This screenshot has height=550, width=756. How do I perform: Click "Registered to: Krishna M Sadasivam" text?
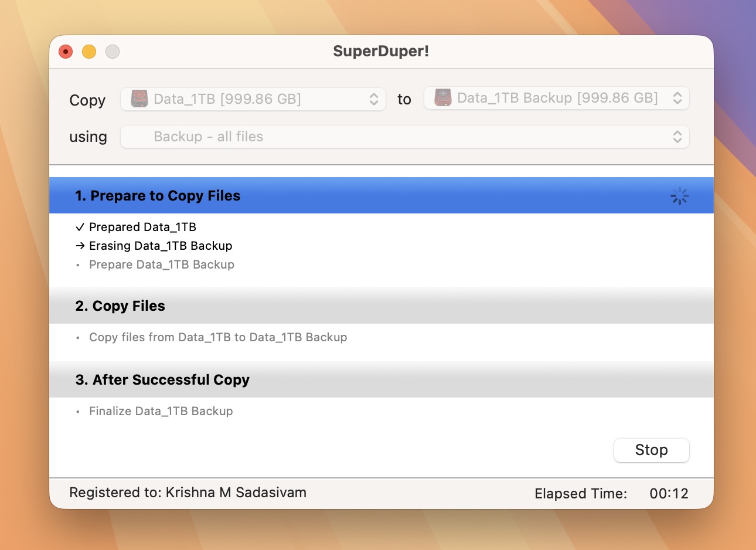pos(188,493)
